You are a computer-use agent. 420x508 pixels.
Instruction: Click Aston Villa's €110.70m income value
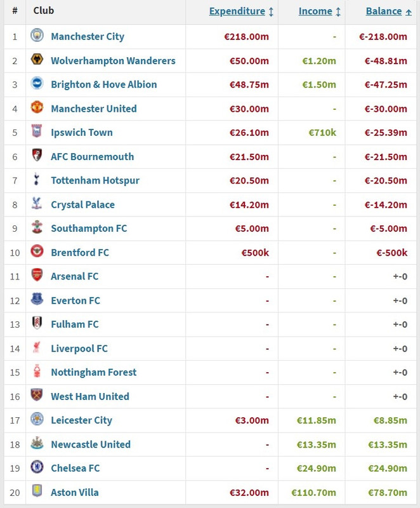pos(313,493)
